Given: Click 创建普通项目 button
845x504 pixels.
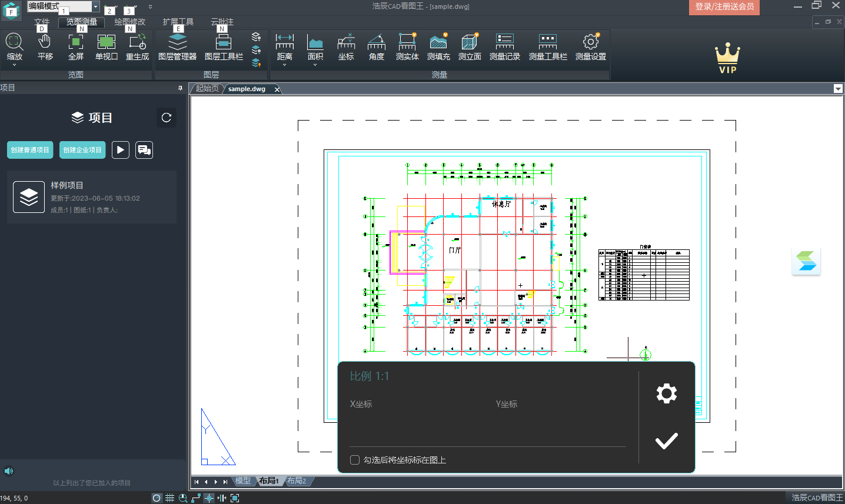Looking at the screenshot, I should tap(30, 150).
